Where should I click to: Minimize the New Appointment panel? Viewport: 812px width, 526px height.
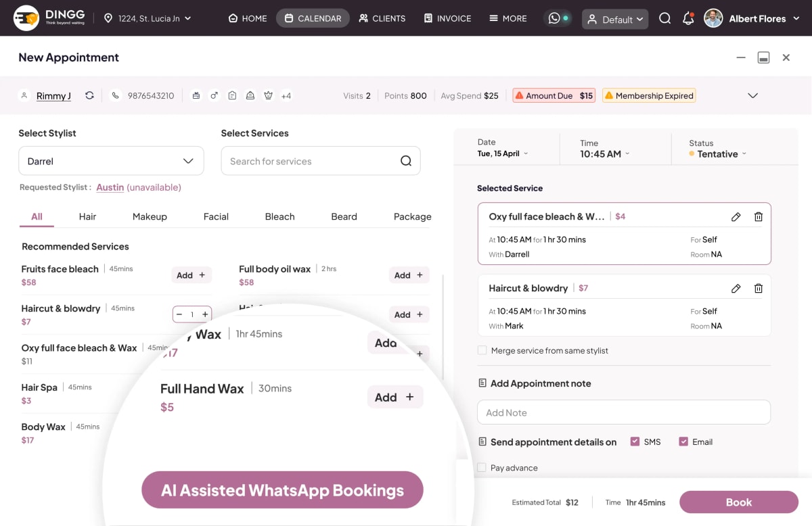(742, 58)
